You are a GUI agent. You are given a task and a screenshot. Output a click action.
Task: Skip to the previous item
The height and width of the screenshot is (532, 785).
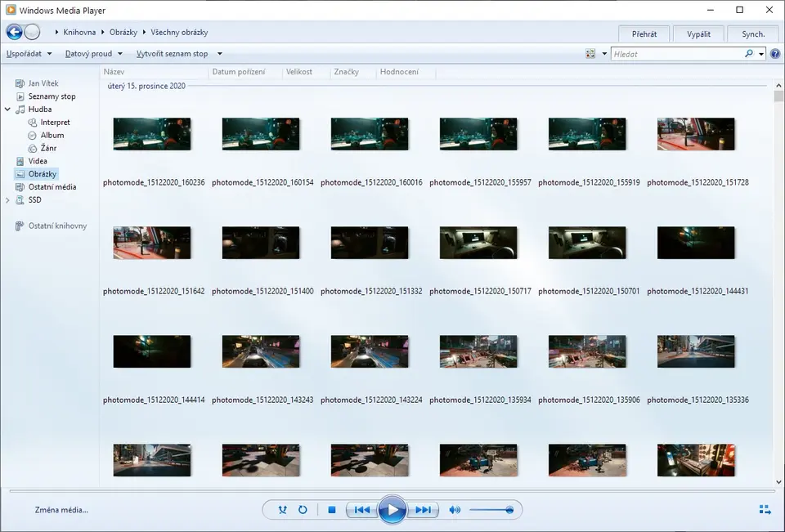click(x=361, y=510)
